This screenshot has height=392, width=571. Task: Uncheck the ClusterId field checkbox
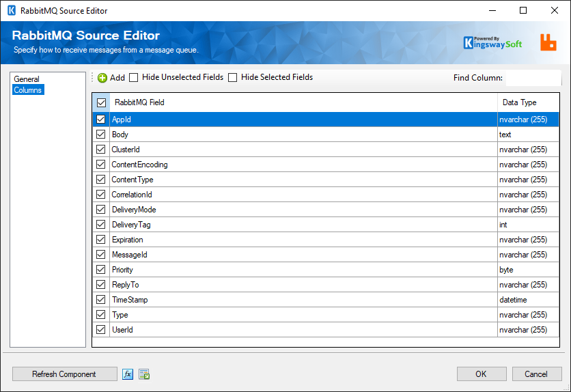pos(101,150)
